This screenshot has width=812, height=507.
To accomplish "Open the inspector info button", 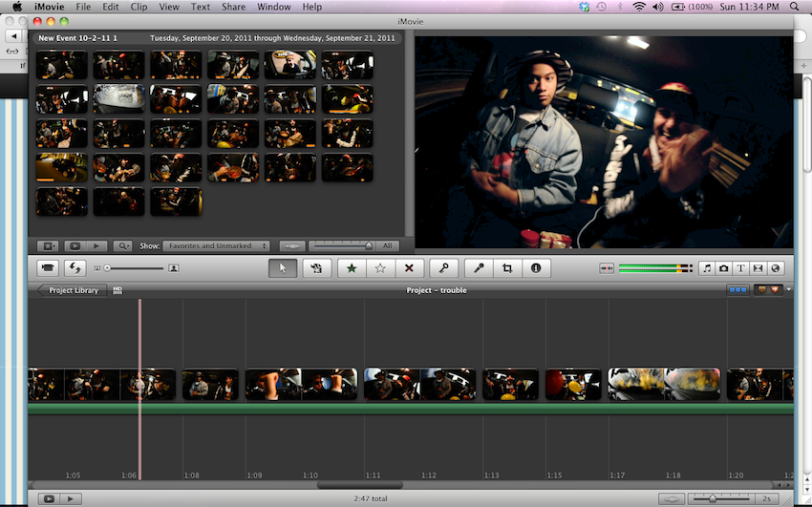I will pyautogui.click(x=535, y=268).
